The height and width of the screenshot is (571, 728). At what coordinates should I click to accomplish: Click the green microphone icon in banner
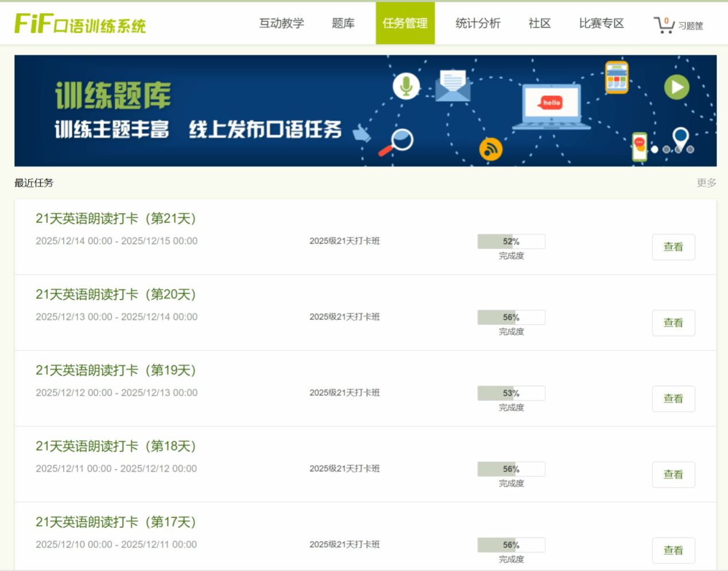406,86
